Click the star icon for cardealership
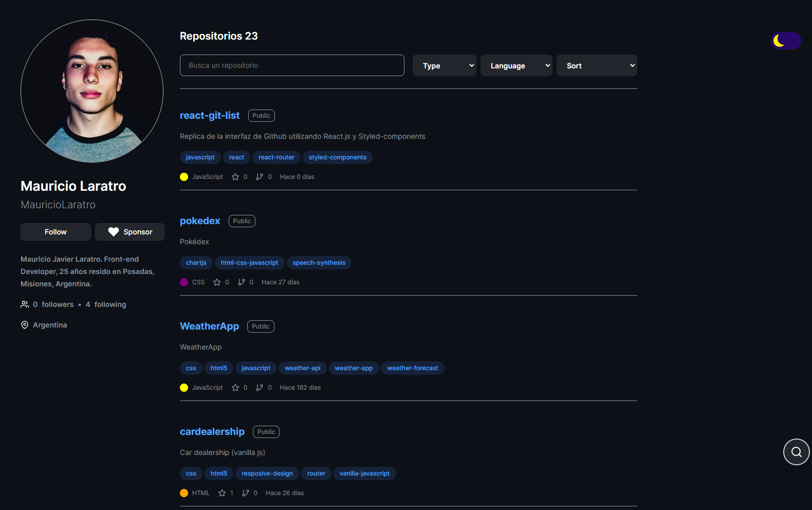 [x=222, y=493]
